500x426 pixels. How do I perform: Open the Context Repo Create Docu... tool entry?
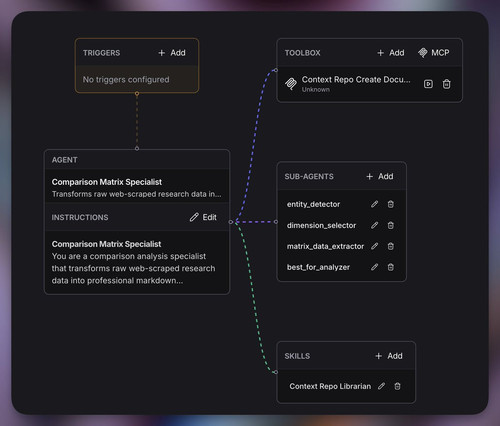[370, 84]
